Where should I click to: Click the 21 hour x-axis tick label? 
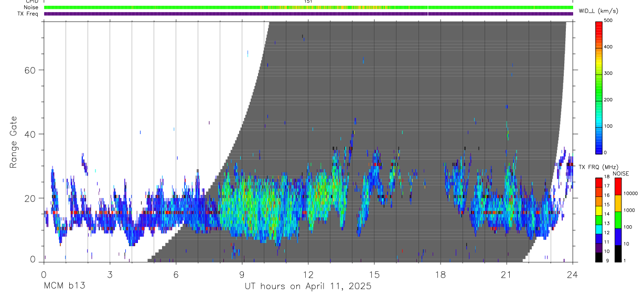pos(506,274)
